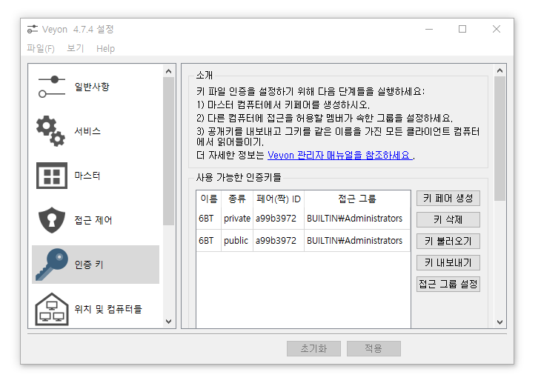Open the Veyon 관리자 매뉴얼 link

coord(340,156)
